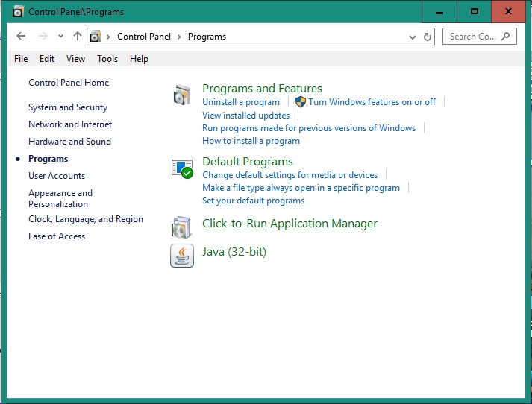Open the View menu
Screen dimensions: 532x404
click(75, 59)
